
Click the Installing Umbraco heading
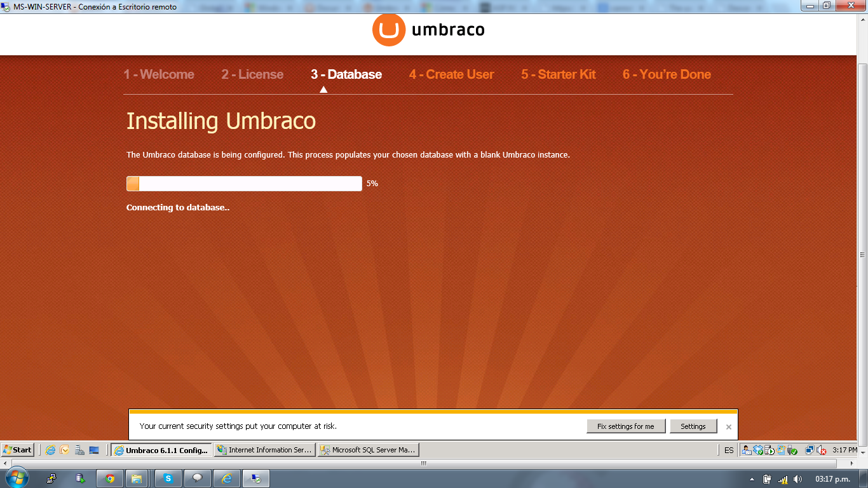coord(221,121)
